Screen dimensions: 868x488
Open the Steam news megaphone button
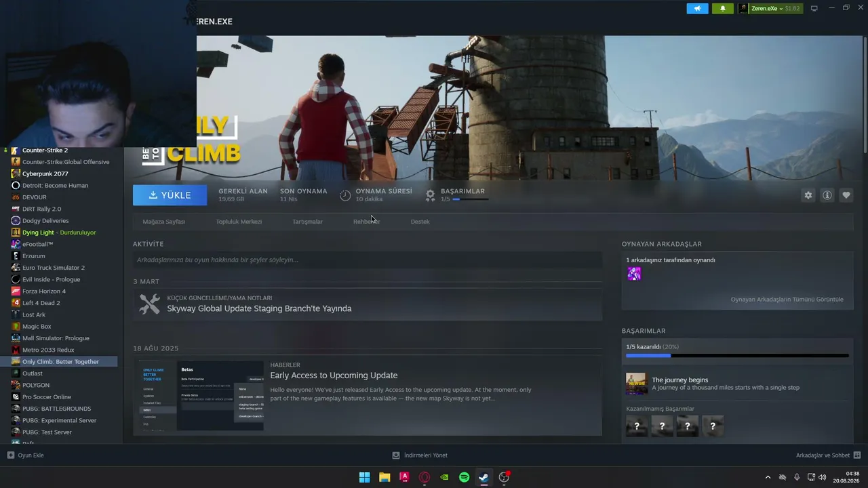pos(697,8)
